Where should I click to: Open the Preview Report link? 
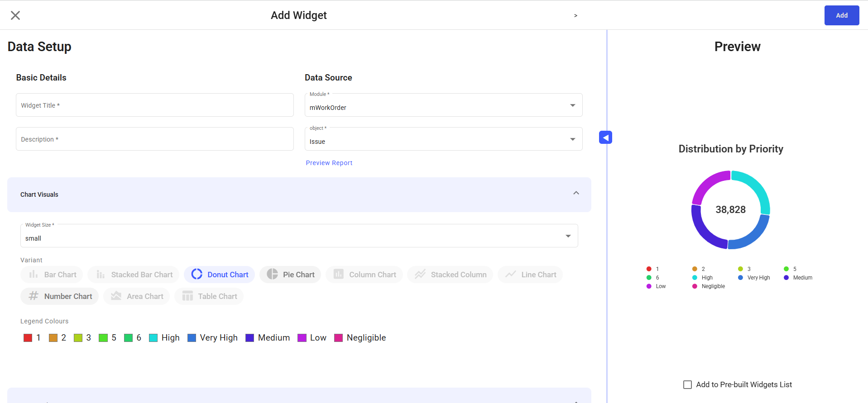329,163
